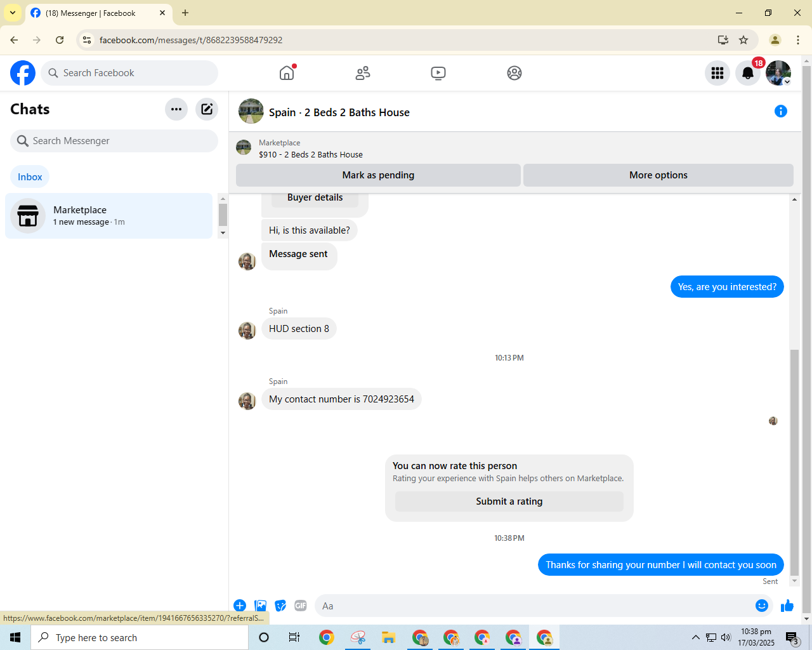
Task: Send a thumbs-up like
Action: click(x=787, y=606)
